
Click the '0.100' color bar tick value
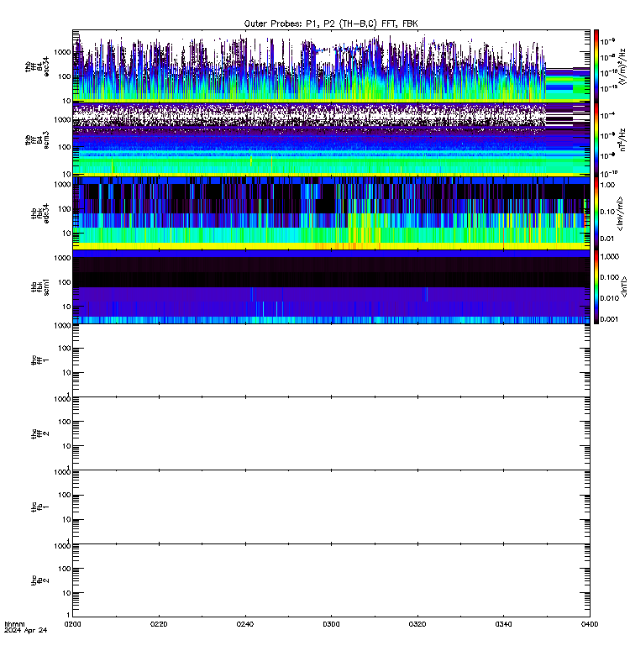click(610, 277)
